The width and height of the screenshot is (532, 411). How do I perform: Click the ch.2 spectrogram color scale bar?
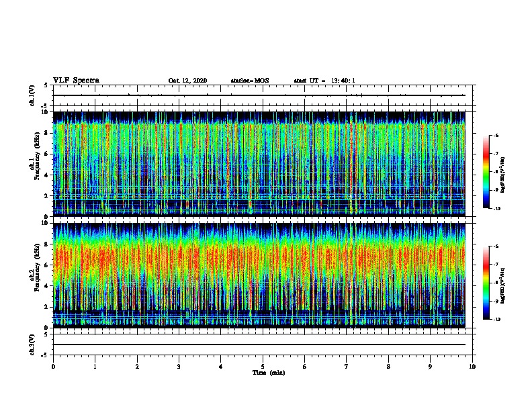coord(486,283)
